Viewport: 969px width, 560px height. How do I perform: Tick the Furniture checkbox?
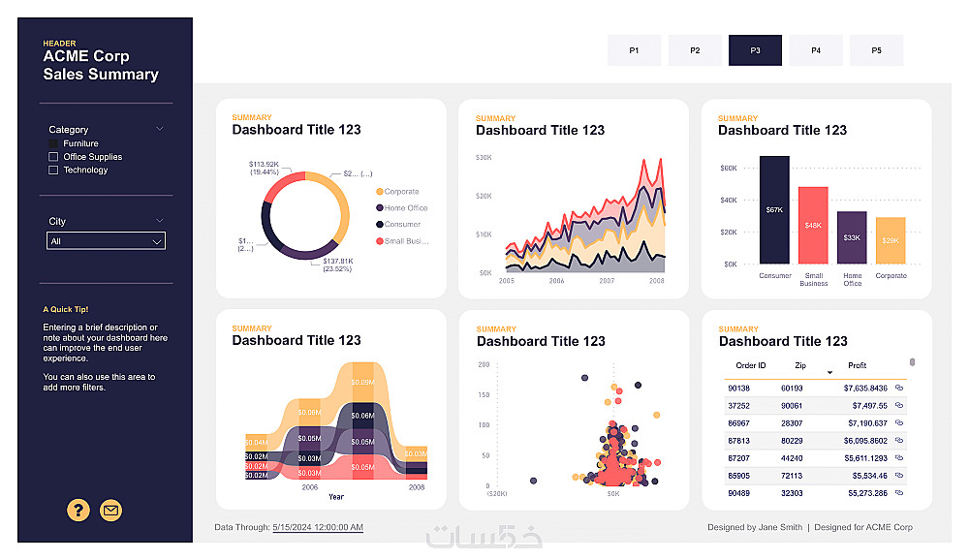[53, 143]
